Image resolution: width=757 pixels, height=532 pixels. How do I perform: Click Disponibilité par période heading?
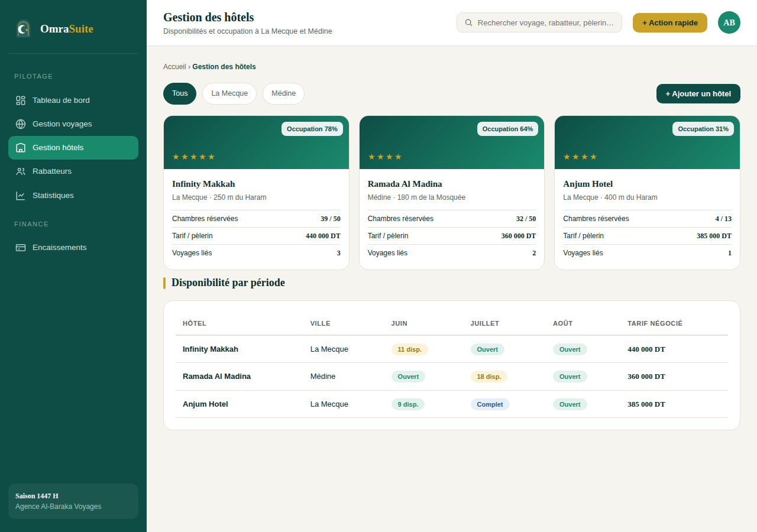click(x=228, y=283)
